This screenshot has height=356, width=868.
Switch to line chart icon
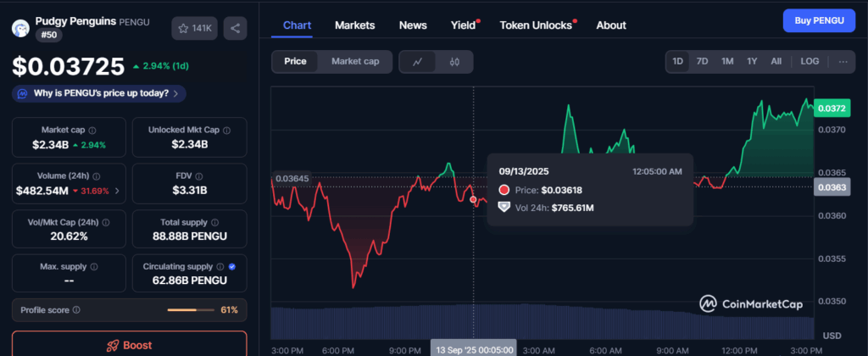pos(417,62)
